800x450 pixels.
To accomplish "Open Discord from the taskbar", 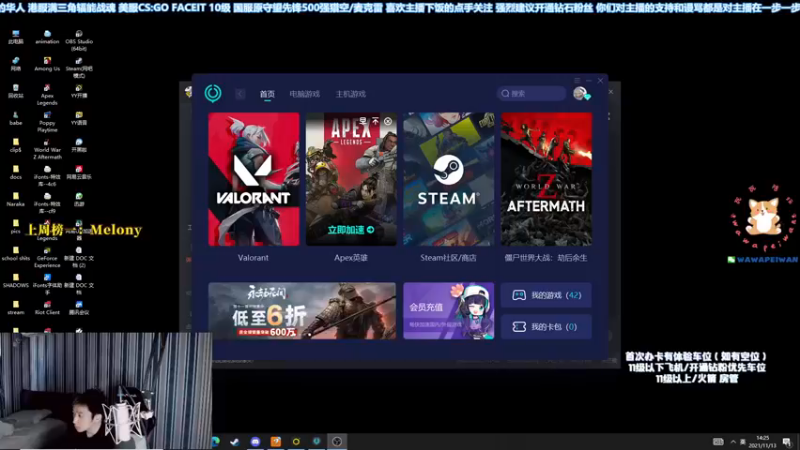I will 255,441.
